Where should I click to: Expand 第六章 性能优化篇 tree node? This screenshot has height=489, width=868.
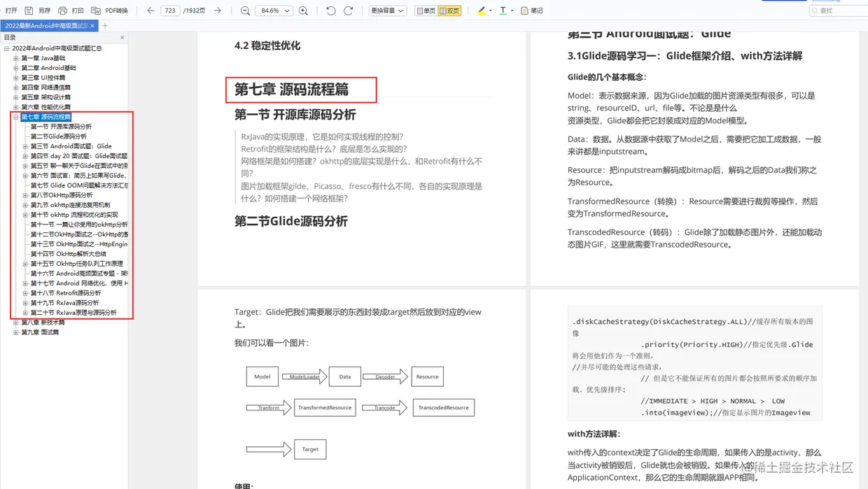tap(15, 107)
